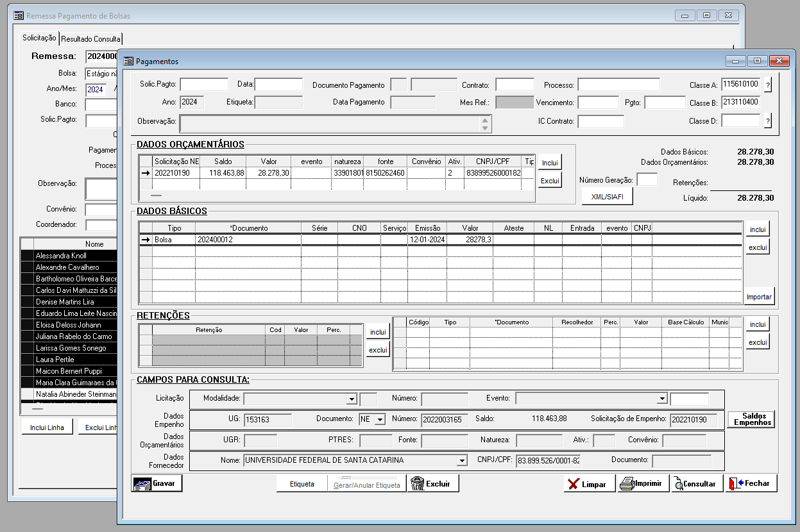Click the Observação scrollbar down arrow

486,128
